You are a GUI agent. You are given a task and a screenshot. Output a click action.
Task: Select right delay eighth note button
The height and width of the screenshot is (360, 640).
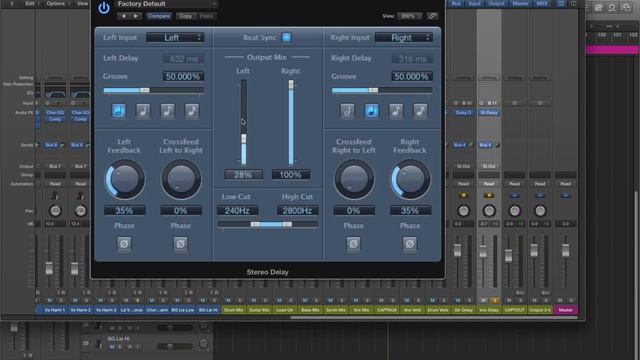pyautogui.click(x=396, y=111)
